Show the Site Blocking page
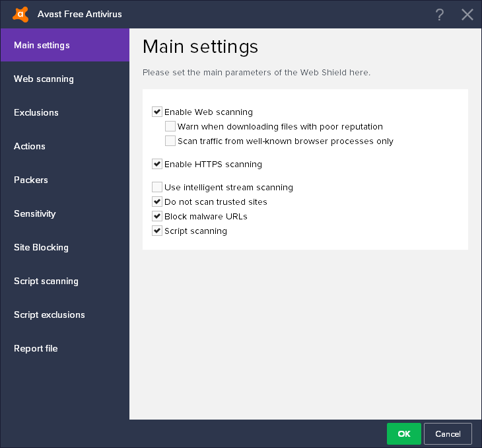 point(41,247)
